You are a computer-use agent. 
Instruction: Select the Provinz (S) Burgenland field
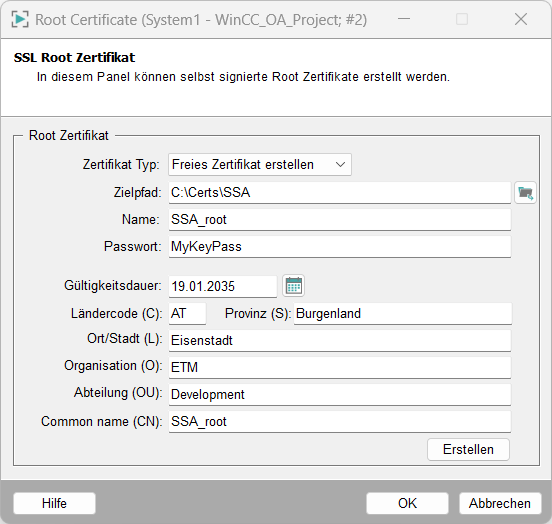pos(403,313)
